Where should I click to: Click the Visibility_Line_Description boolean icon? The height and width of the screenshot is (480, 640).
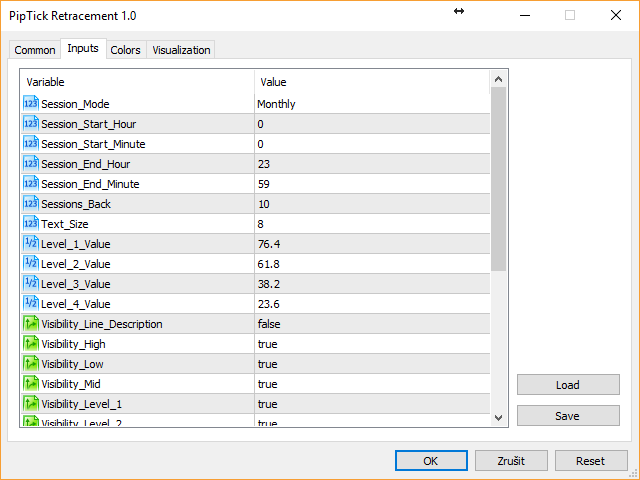coord(31,324)
